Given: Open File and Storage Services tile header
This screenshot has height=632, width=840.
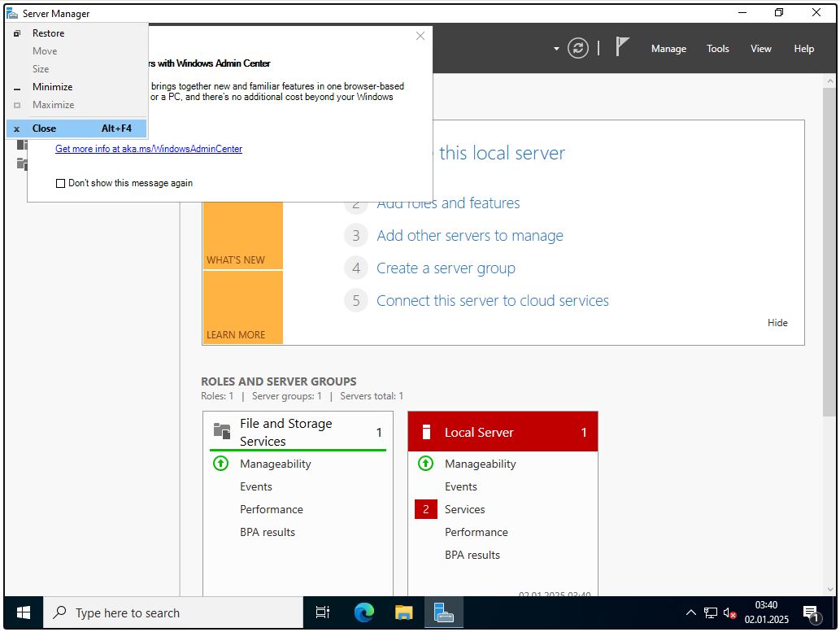Looking at the screenshot, I should point(298,432).
